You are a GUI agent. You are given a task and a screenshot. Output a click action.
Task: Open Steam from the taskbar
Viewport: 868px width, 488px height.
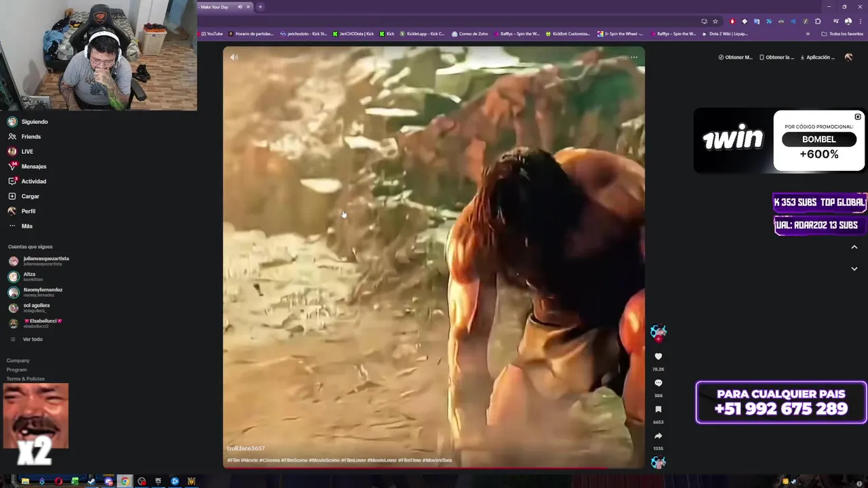click(92, 481)
